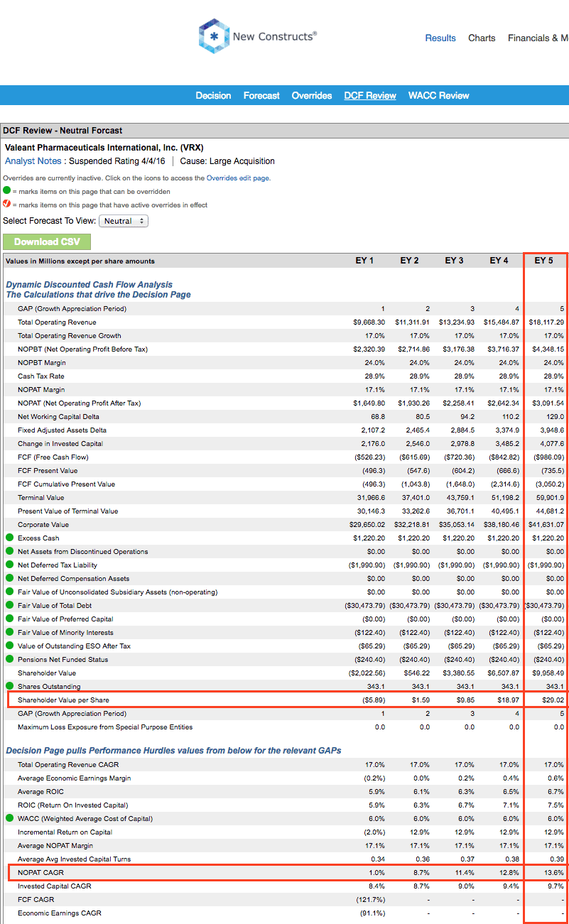
Task: Select the Change in Invested Capital label
Action: (60, 443)
